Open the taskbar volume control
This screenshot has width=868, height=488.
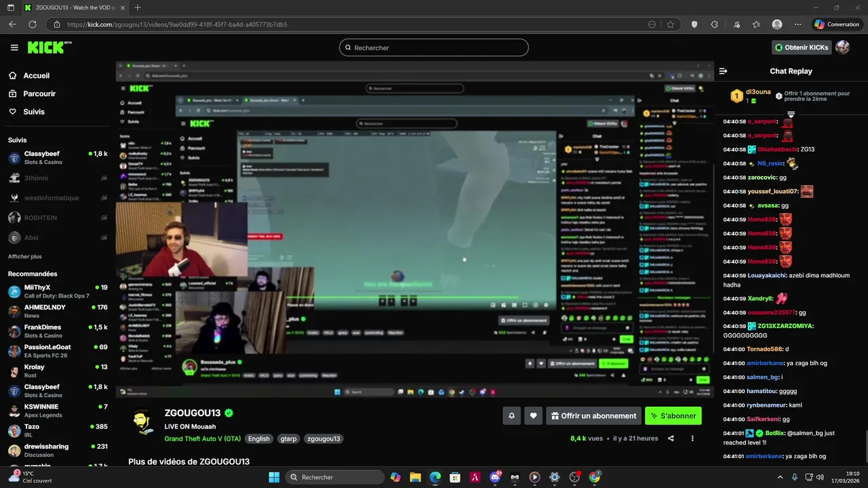[x=820, y=477]
